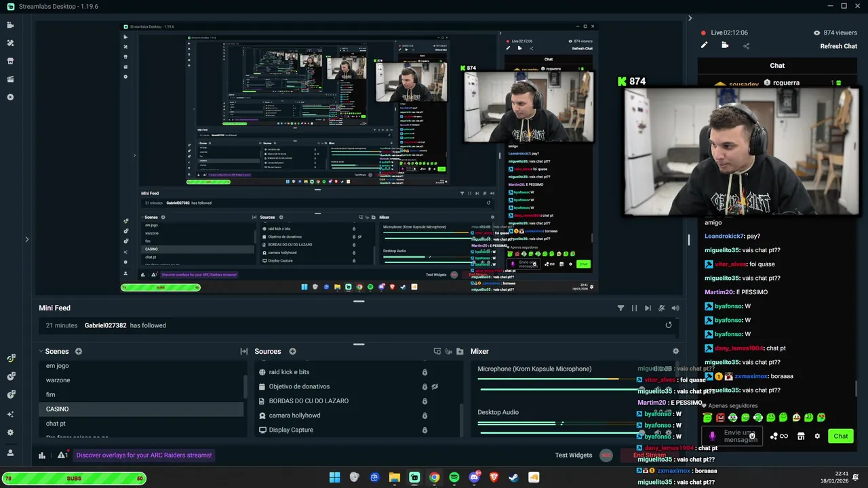This screenshot has height=488, width=868.
Task: Open Mixer settings gear
Action: click(x=675, y=351)
